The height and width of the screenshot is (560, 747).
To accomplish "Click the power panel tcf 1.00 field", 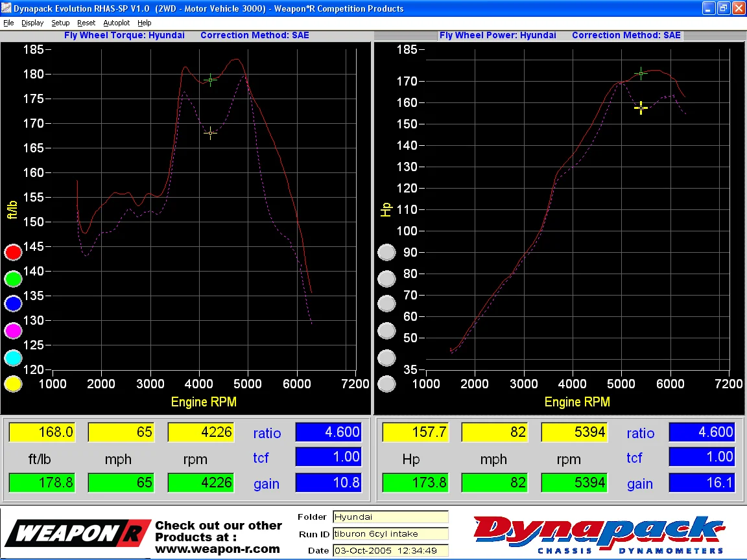I will point(702,457).
